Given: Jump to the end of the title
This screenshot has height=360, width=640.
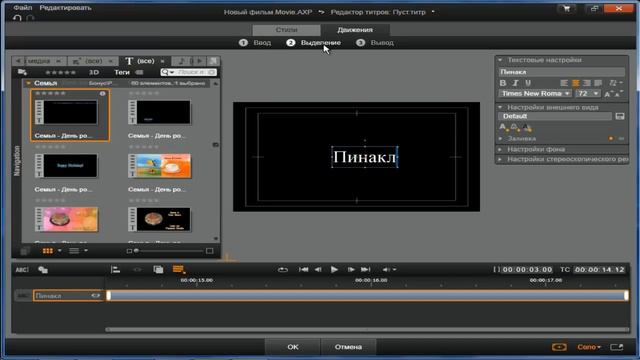Looking at the screenshot, I should tap(366, 269).
